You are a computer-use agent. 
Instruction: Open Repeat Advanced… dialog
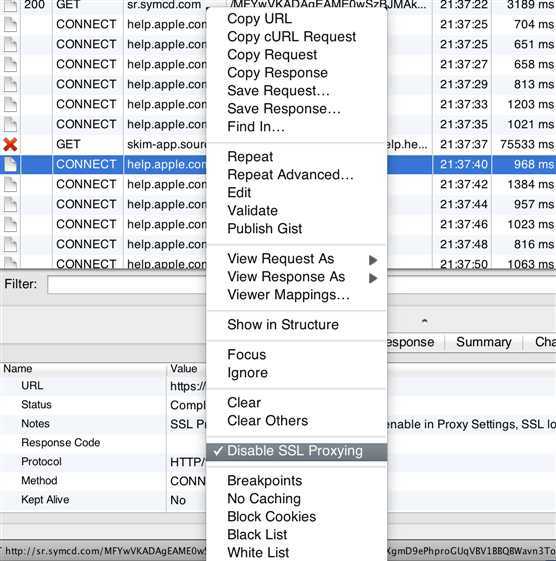pos(291,175)
